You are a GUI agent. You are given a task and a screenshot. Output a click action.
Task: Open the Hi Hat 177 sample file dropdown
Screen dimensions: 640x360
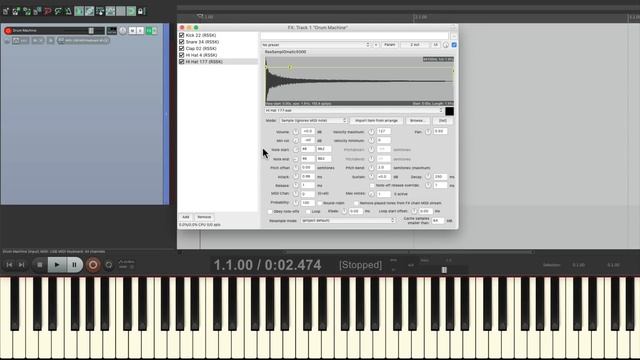tap(354, 111)
